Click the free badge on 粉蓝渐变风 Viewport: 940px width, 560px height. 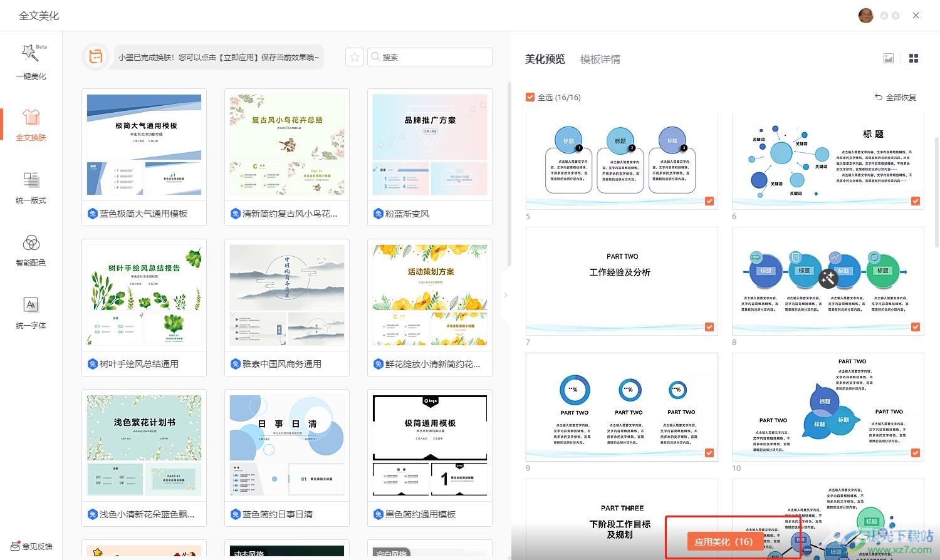(x=378, y=214)
